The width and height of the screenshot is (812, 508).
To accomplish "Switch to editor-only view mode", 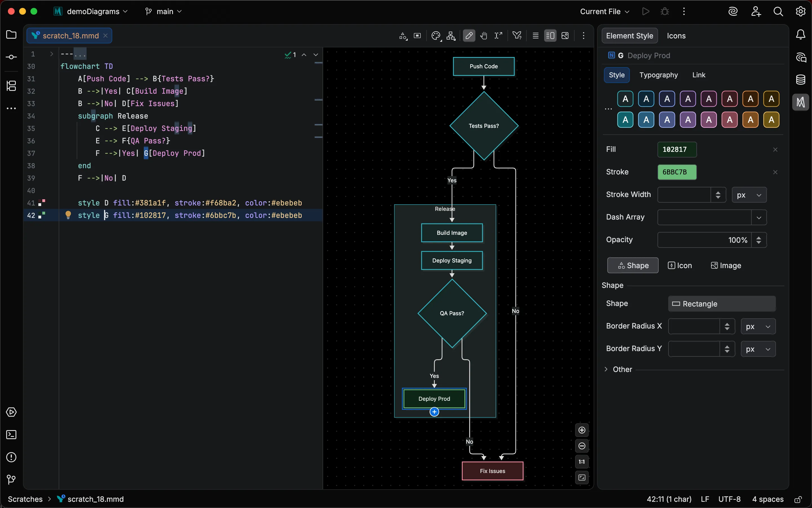I will (x=535, y=36).
